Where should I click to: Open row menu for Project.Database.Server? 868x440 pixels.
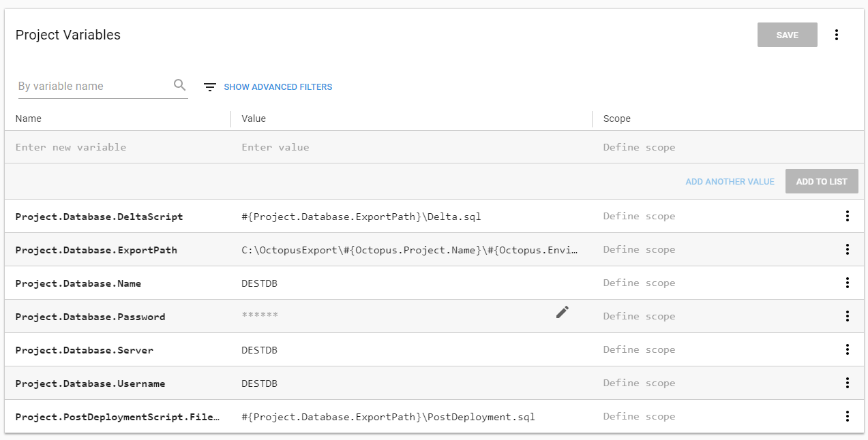pyautogui.click(x=847, y=349)
